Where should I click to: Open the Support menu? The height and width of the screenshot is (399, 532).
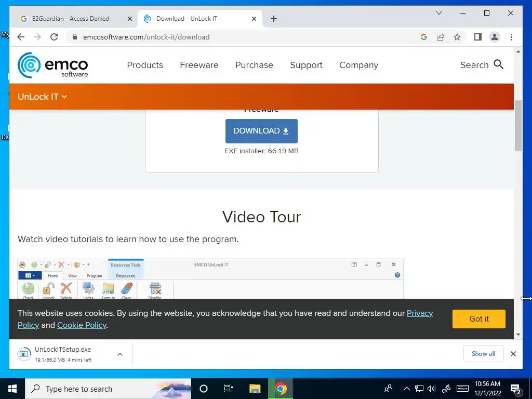tap(306, 65)
